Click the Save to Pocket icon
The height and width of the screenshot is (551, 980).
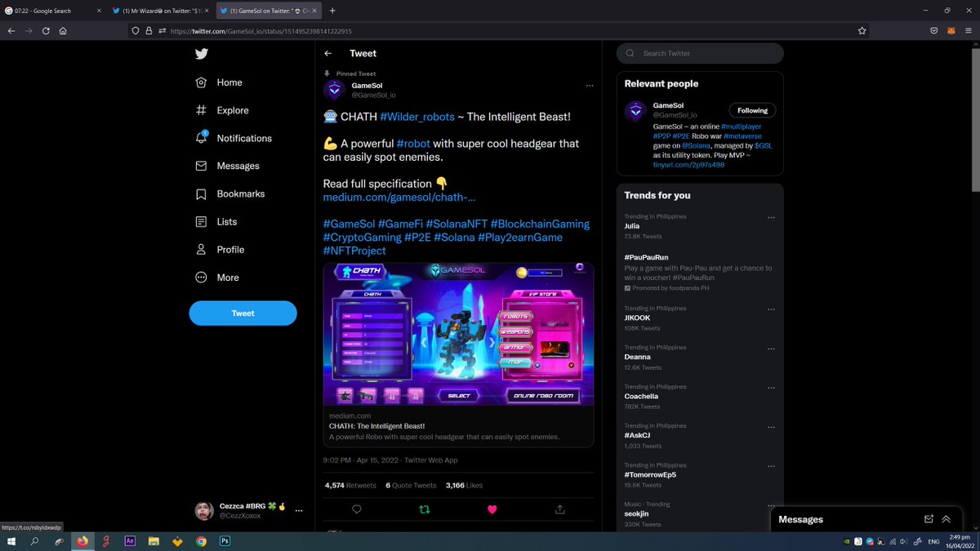934,31
